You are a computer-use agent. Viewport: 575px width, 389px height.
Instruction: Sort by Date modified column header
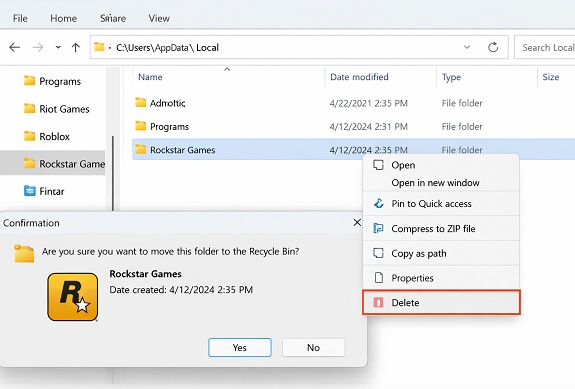(x=359, y=77)
